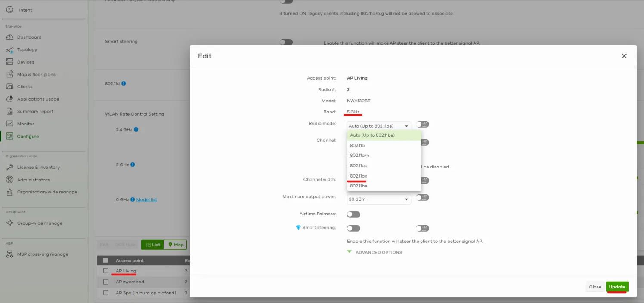
Task: Click the Devices sidebar icon
Action: pos(9,62)
